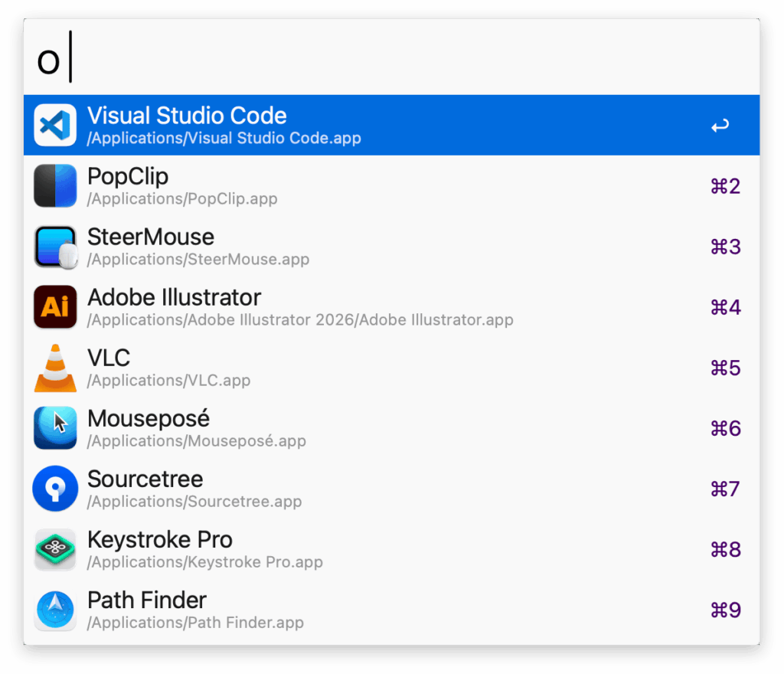
Task: Open the Visual Studio Code result
Action: pos(187,116)
